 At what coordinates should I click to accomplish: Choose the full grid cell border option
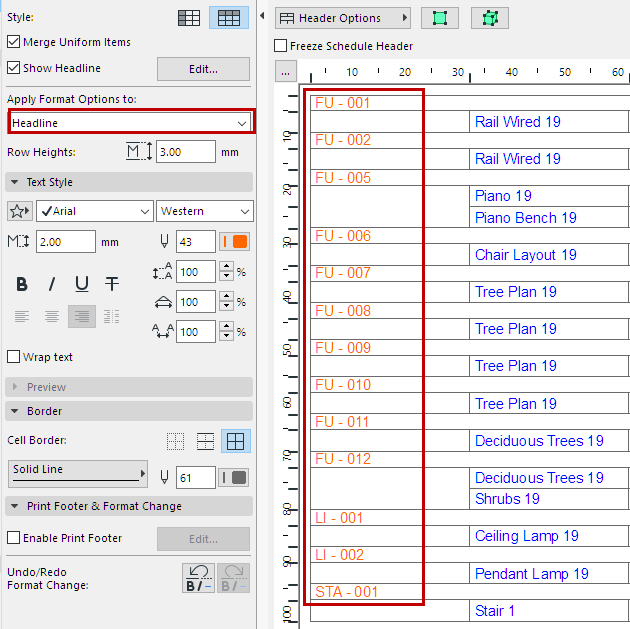click(x=236, y=441)
